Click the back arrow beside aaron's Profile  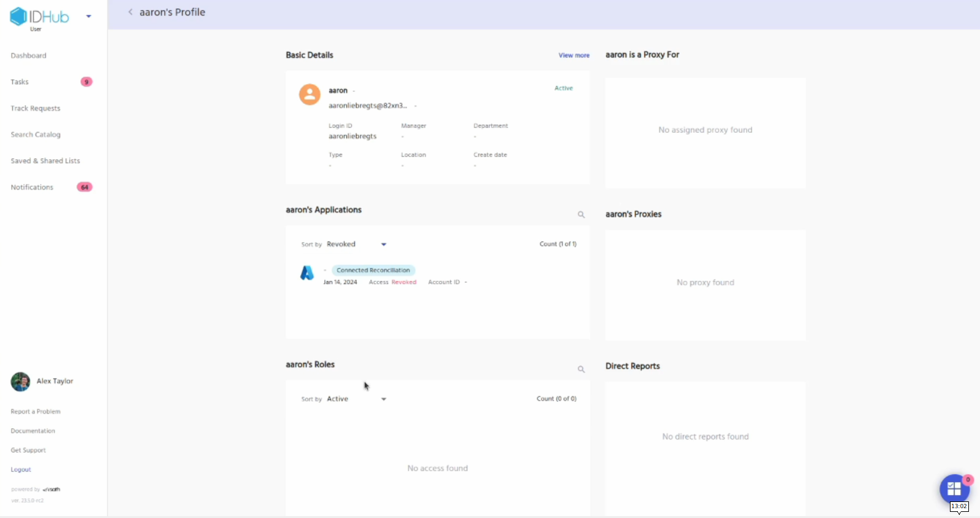pyautogui.click(x=130, y=12)
